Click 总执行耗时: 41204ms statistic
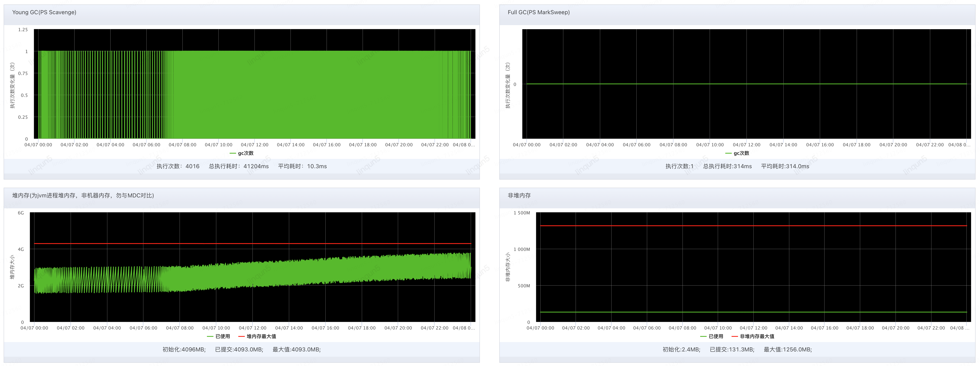Image resolution: width=980 pixels, height=366 pixels. 239,166
